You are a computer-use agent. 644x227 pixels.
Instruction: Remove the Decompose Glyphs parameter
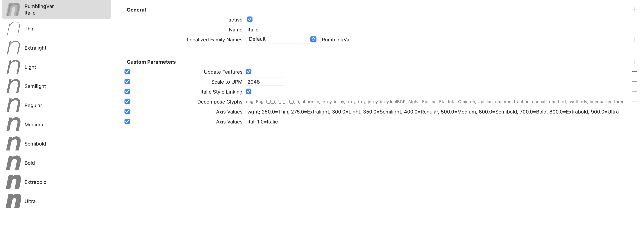pyautogui.click(x=634, y=101)
